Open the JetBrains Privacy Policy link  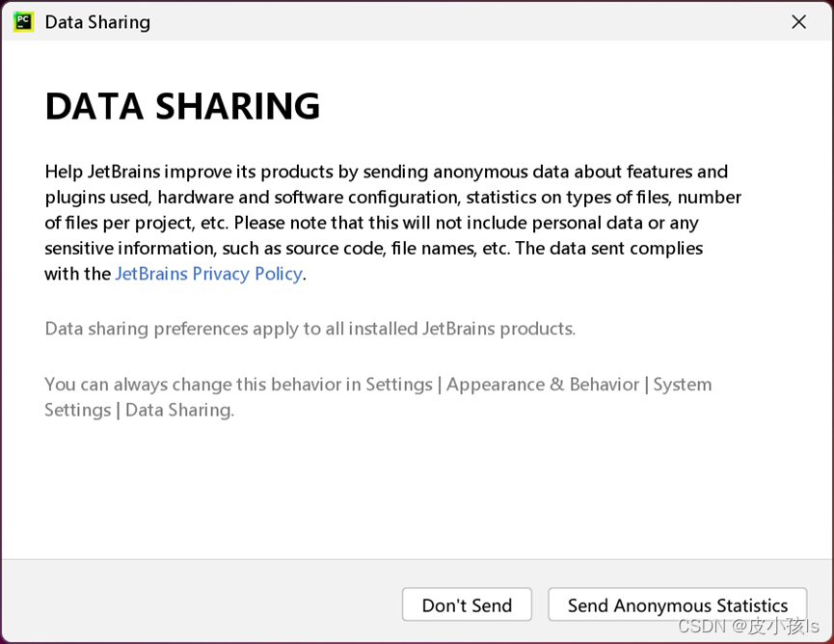[208, 274]
